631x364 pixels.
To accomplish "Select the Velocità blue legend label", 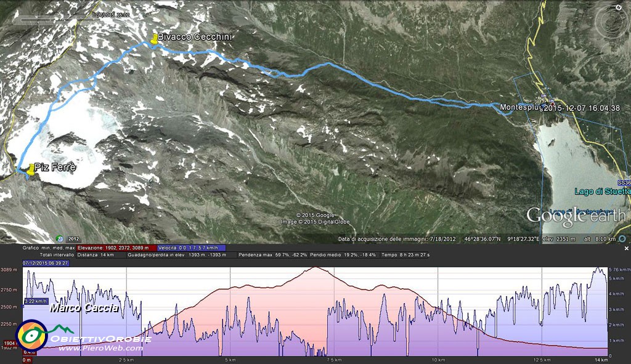I will [x=191, y=248].
